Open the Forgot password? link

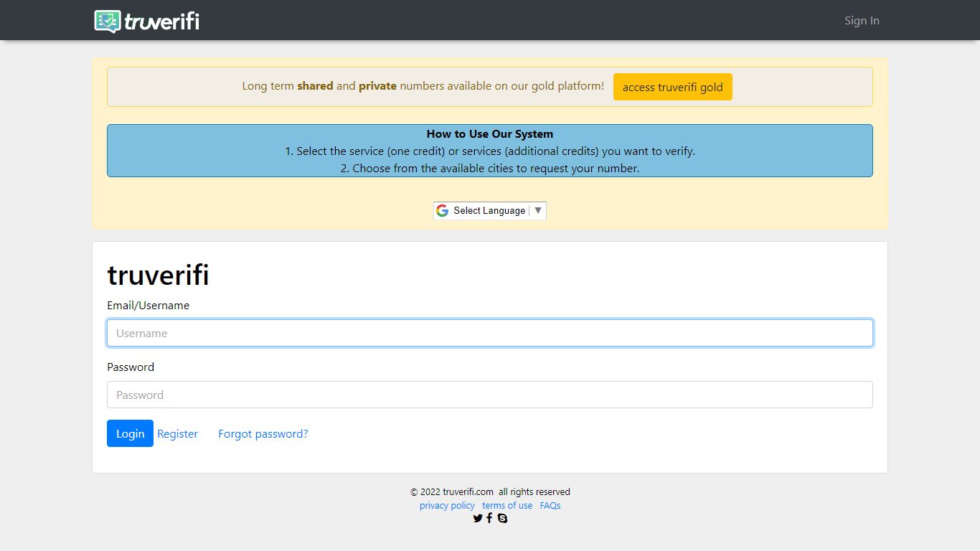pos(263,433)
